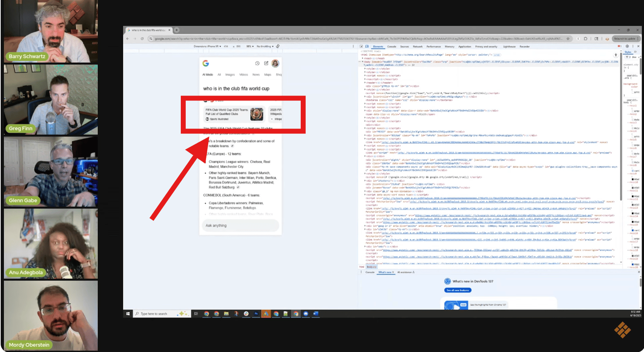This screenshot has height=352, width=644.
Task: Switch to the Application tab
Action: coord(465,46)
